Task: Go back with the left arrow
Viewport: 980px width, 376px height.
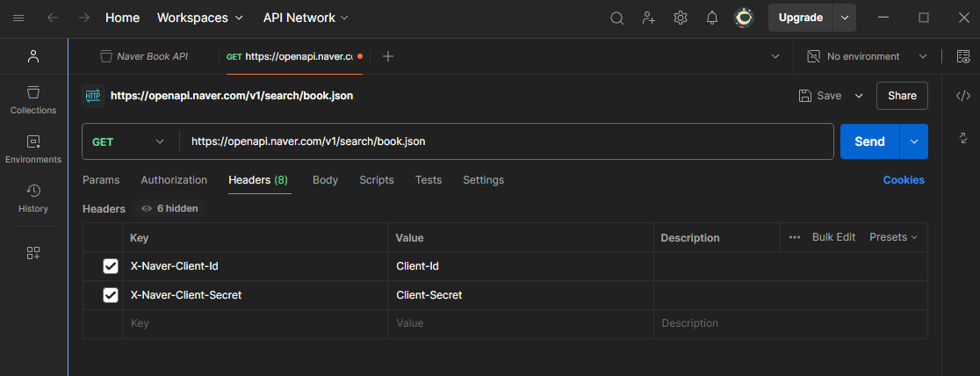Action: (53, 18)
